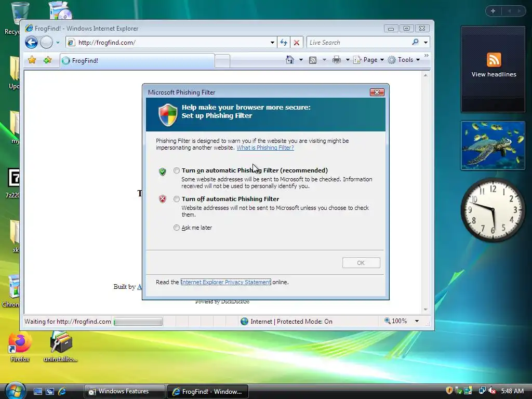
Task: Click the turtle slideshow gadget picture
Action: (x=493, y=145)
